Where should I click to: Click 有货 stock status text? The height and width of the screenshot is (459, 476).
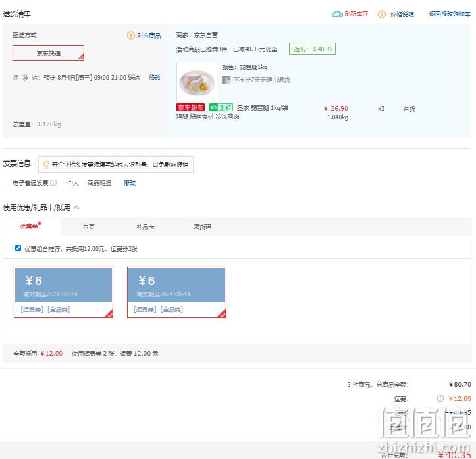click(x=409, y=109)
